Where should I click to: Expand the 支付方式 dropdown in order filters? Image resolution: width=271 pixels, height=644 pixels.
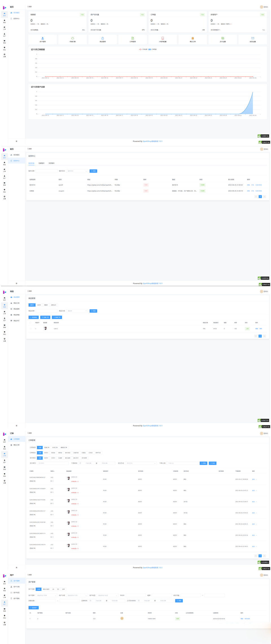(x=141, y=463)
